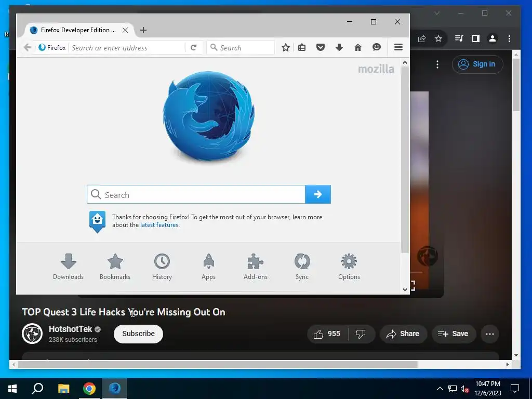Click Firefox page scrollbar up arrow
The height and width of the screenshot is (399, 532).
(405, 62)
